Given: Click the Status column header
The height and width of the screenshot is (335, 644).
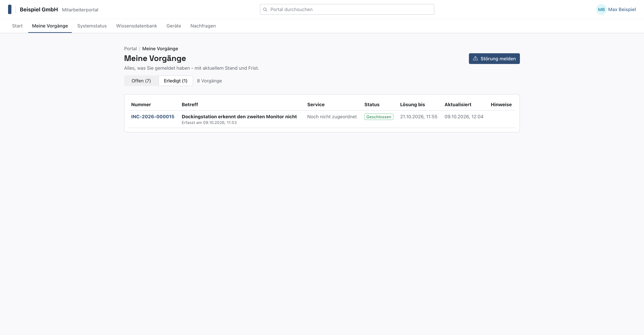Looking at the screenshot, I should (372, 105).
